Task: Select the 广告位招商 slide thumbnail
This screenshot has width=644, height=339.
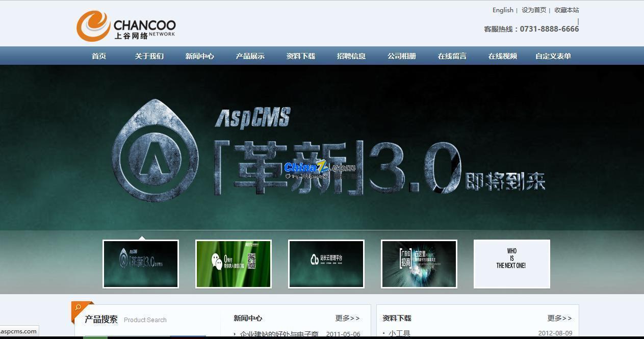Action: tap(419, 264)
